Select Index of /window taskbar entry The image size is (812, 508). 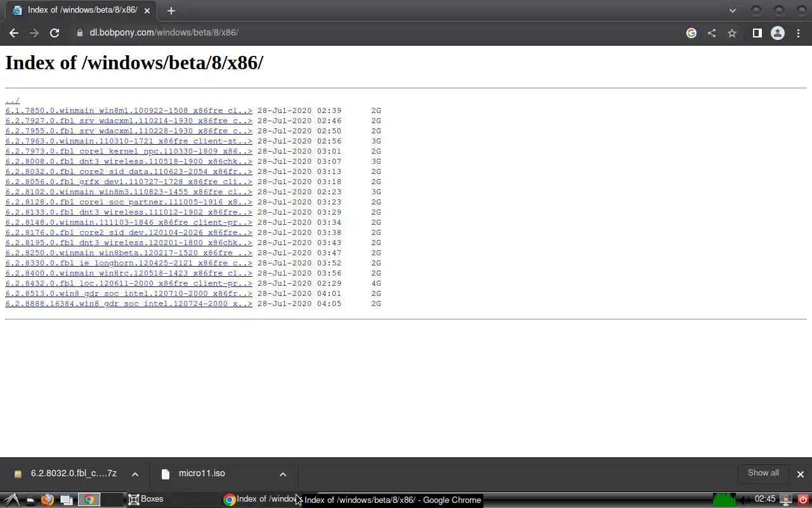tap(262, 499)
